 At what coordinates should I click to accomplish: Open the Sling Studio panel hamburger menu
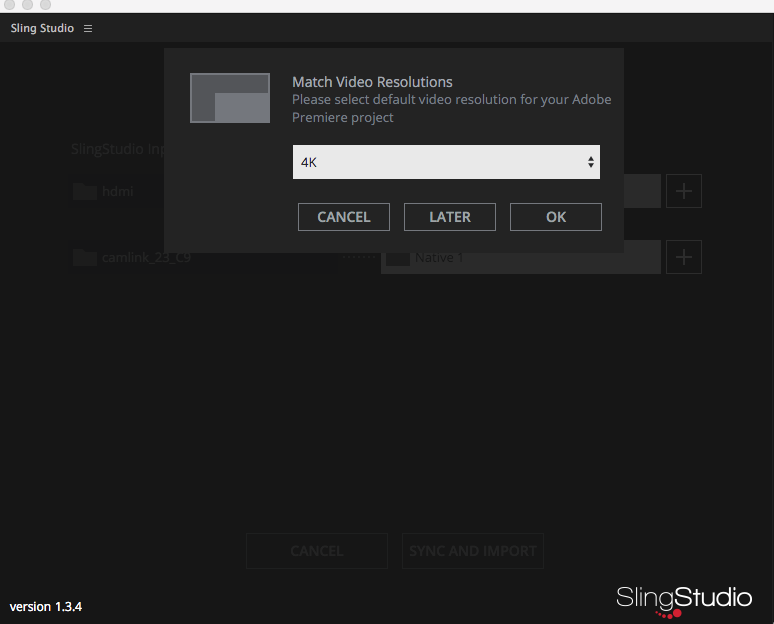(88, 29)
